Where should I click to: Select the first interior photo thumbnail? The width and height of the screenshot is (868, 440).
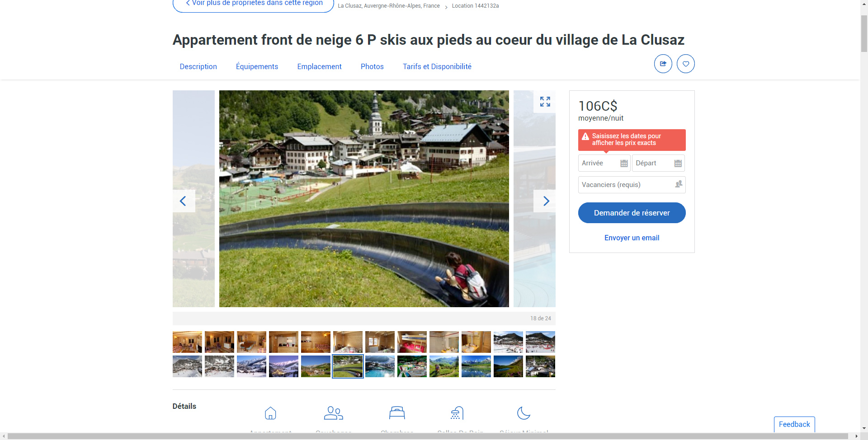coord(187,342)
